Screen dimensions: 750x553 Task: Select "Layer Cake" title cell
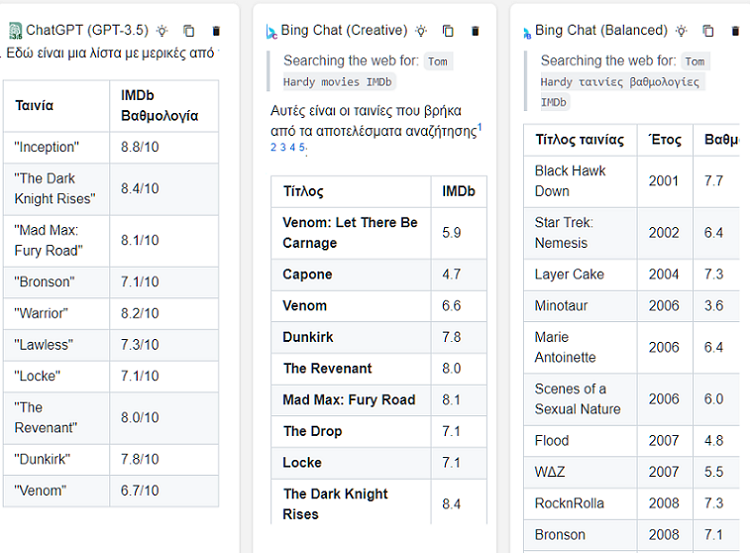pos(580,275)
